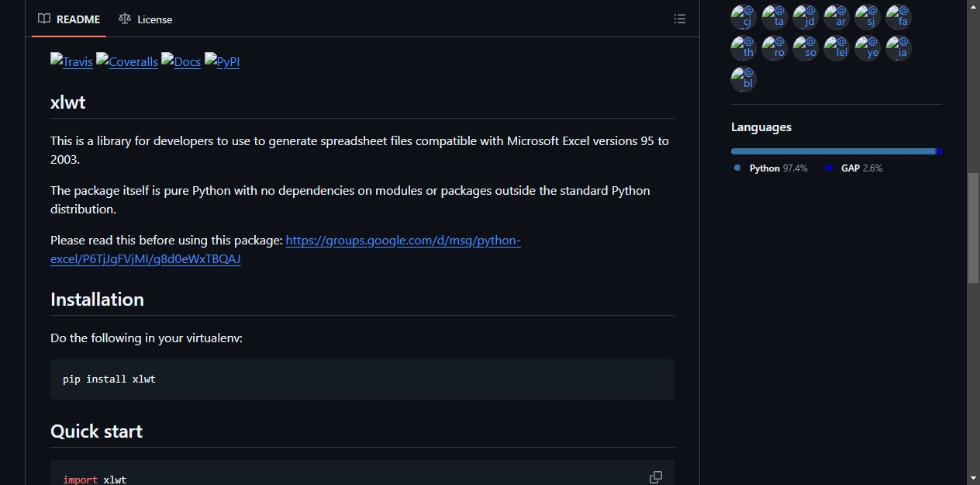Screen dimensions: 980x485
Task: Click the Travis badge image
Action: tap(71, 62)
